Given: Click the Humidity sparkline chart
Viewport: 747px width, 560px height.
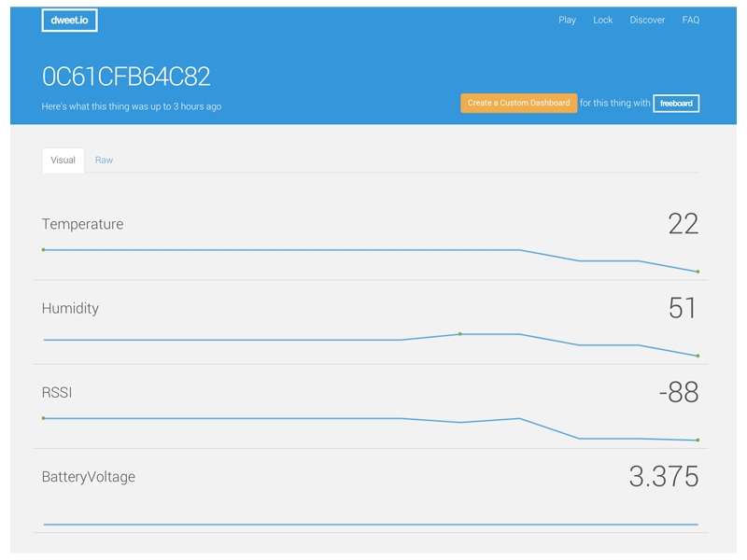Looking at the screenshot, I should [x=371, y=344].
